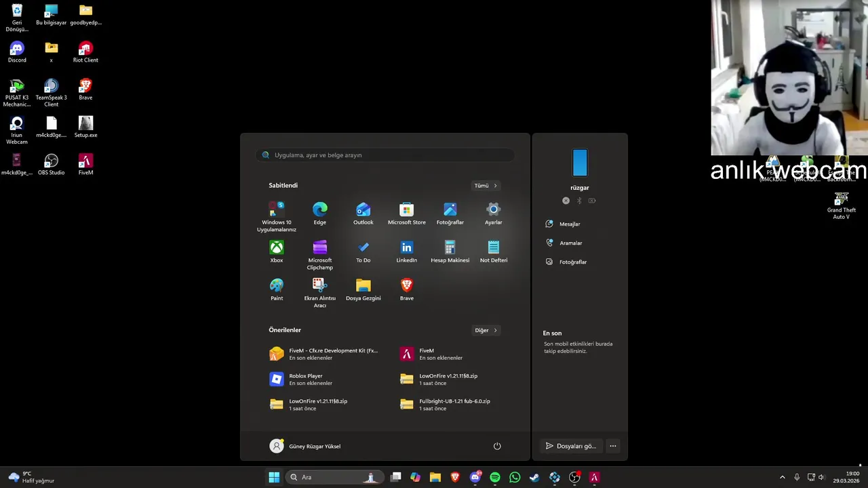Select the Geri Dönüşüm recycle bin icon
The height and width of the screenshot is (488, 868).
[17, 18]
